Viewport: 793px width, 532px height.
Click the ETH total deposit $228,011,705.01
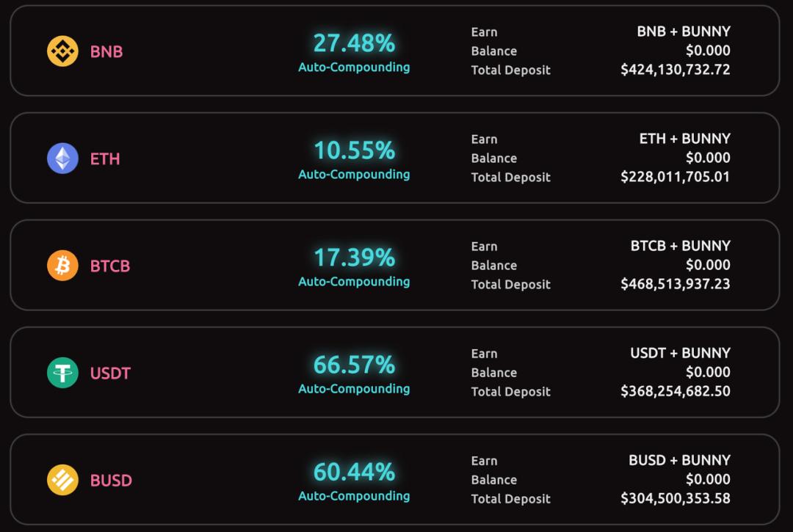(x=675, y=177)
